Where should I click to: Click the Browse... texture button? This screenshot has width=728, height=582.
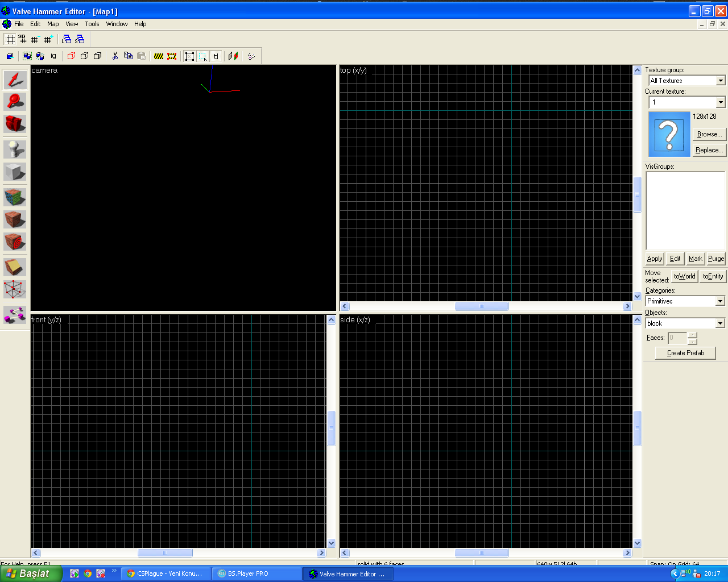click(x=709, y=134)
